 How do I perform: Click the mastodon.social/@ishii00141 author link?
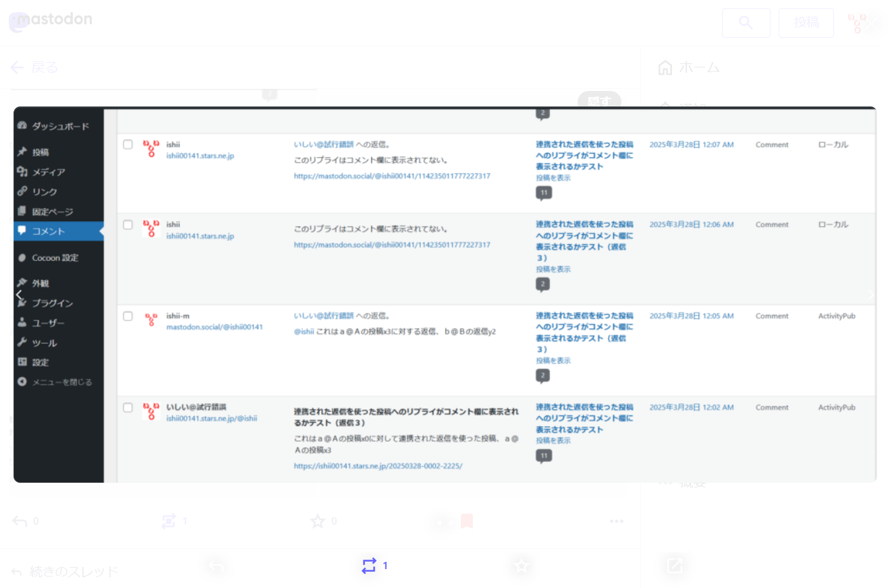[214, 327]
